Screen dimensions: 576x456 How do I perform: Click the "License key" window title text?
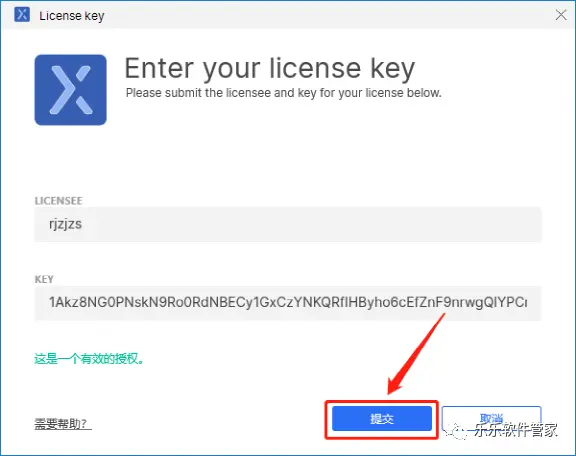point(72,16)
